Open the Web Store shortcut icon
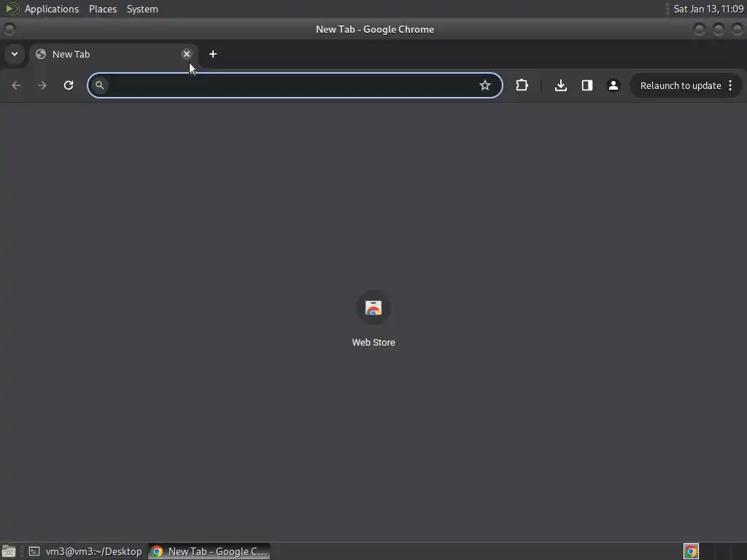This screenshot has height=560, width=747. tap(373, 308)
